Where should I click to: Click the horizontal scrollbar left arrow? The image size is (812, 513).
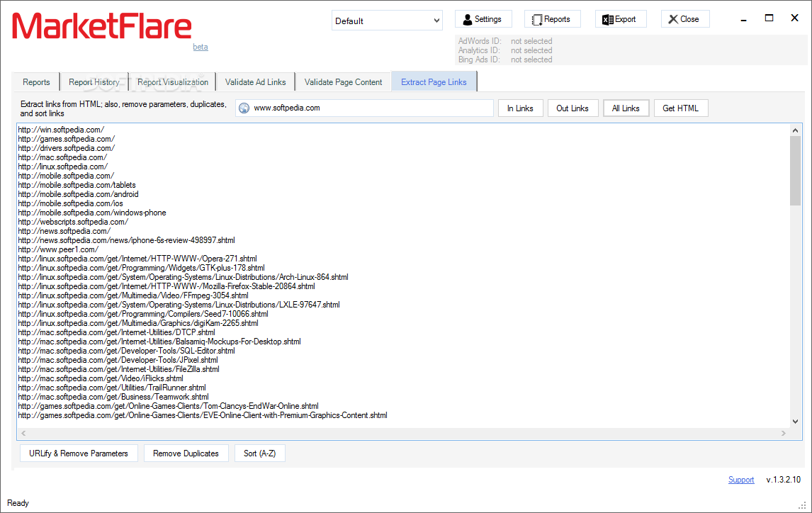23,433
